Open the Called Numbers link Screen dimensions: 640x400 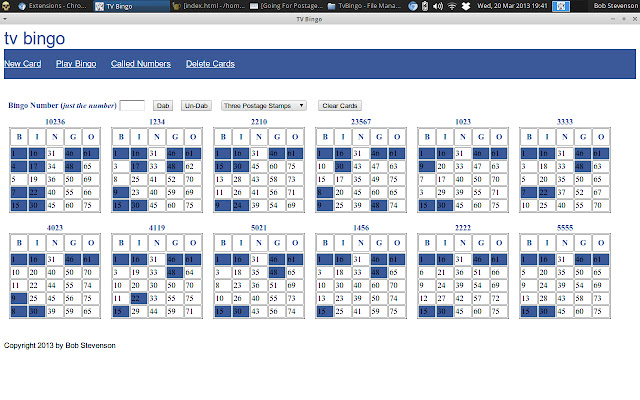click(141, 64)
